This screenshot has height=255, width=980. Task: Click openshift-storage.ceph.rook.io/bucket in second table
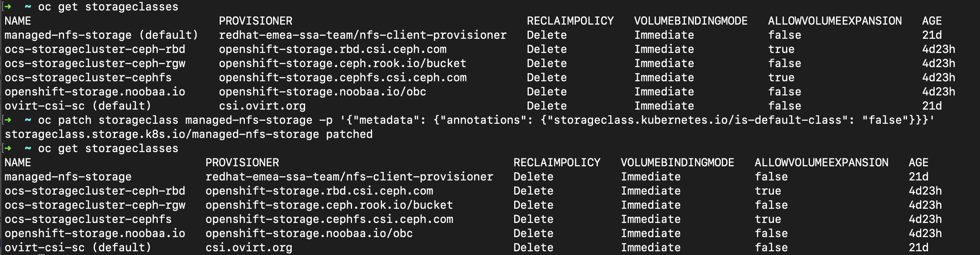point(329,205)
